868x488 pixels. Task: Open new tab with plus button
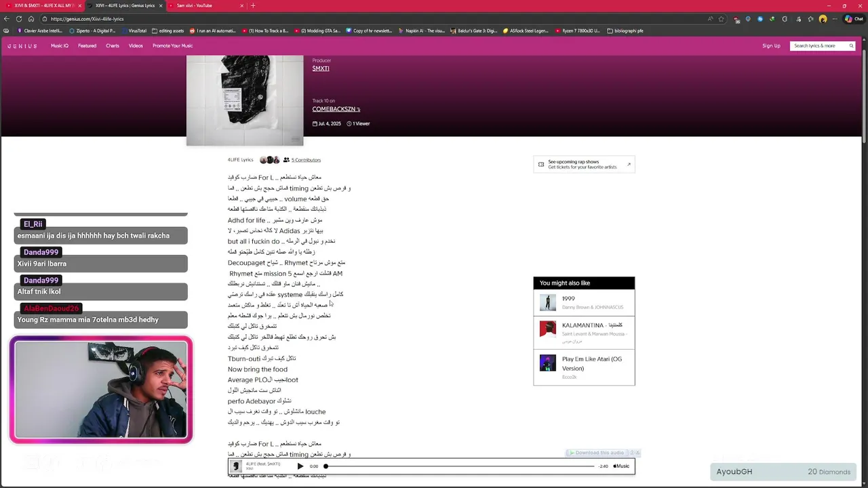coord(253,5)
